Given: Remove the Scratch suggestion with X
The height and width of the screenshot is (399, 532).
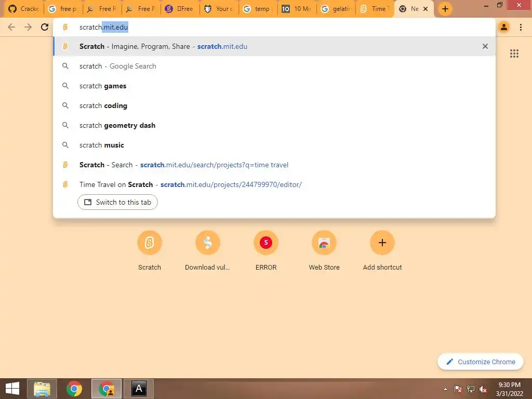Looking at the screenshot, I should (x=485, y=46).
